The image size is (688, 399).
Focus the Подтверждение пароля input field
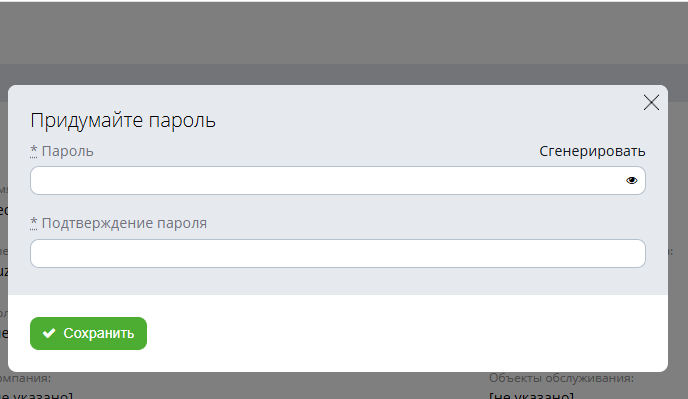click(x=337, y=253)
